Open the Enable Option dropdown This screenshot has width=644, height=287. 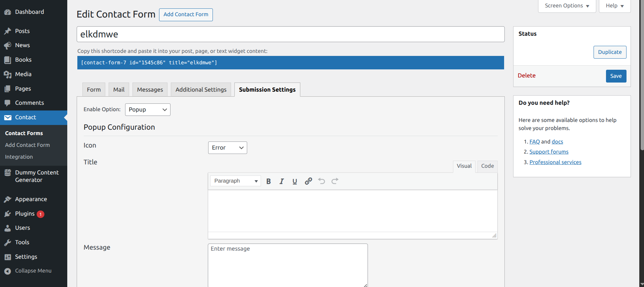tap(148, 109)
